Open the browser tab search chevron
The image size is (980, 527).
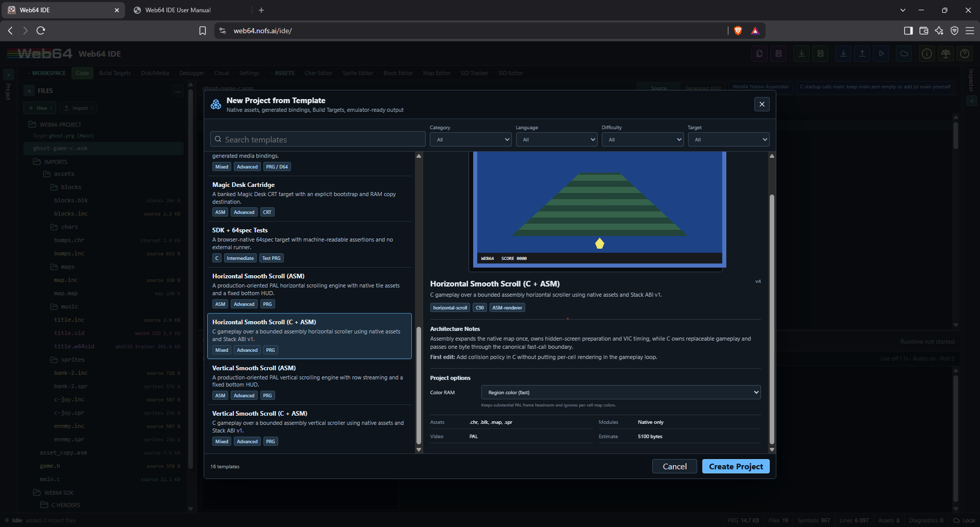pyautogui.click(x=902, y=10)
